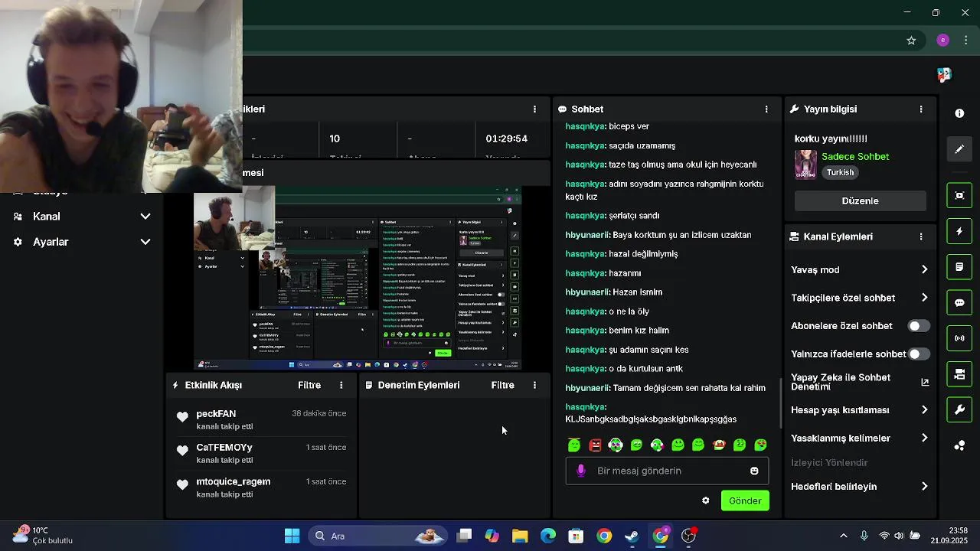Open the Filtre button in Denetim Eylemleri

503,385
